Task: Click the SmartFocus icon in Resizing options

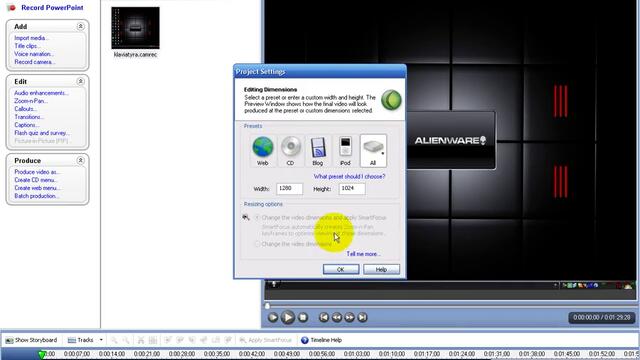Action: point(246,217)
